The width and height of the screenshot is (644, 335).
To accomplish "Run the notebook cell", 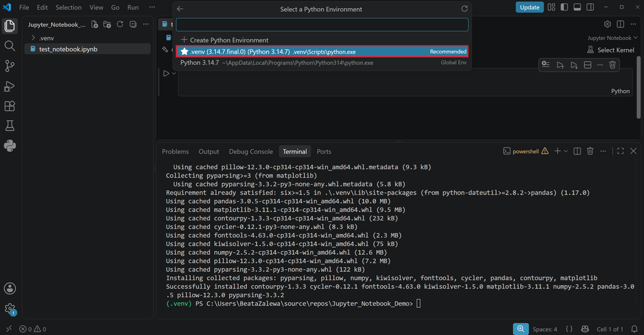I will pos(166,74).
